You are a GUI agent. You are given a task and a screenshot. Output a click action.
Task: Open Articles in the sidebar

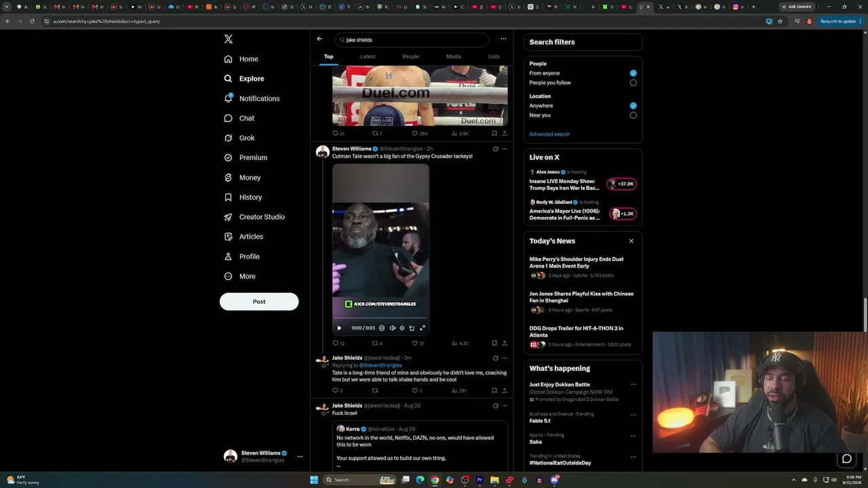pyautogui.click(x=243, y=237)
